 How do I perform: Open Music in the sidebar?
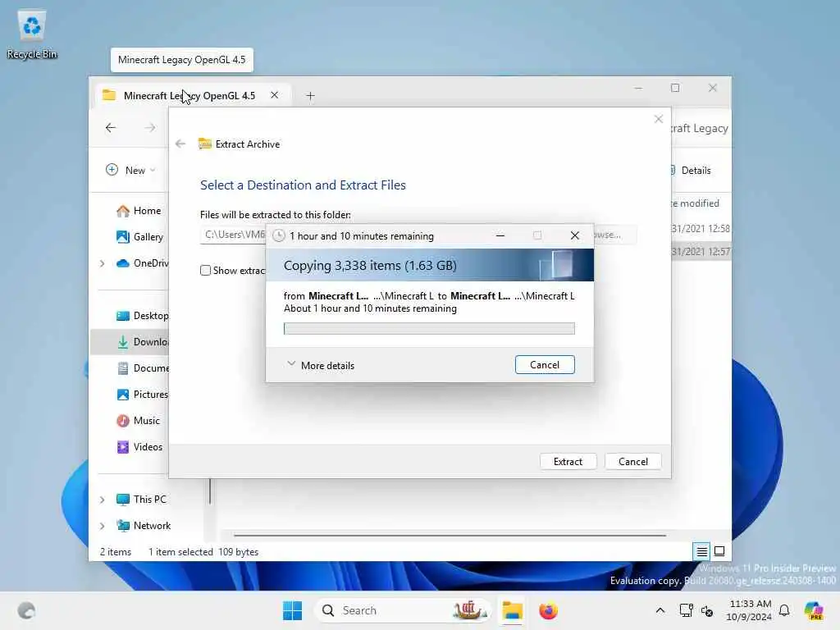click(138, 421)
